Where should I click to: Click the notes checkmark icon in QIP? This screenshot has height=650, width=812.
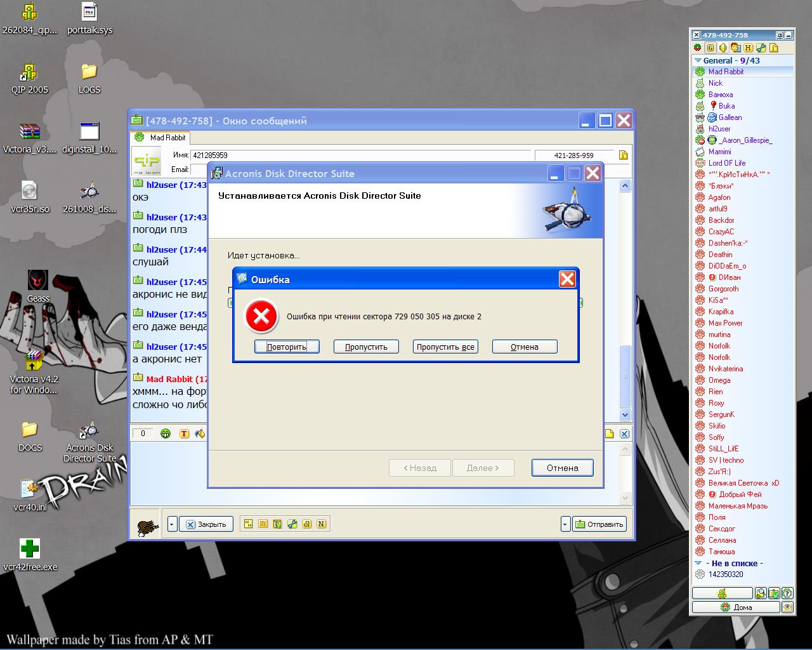click(774, 594)
